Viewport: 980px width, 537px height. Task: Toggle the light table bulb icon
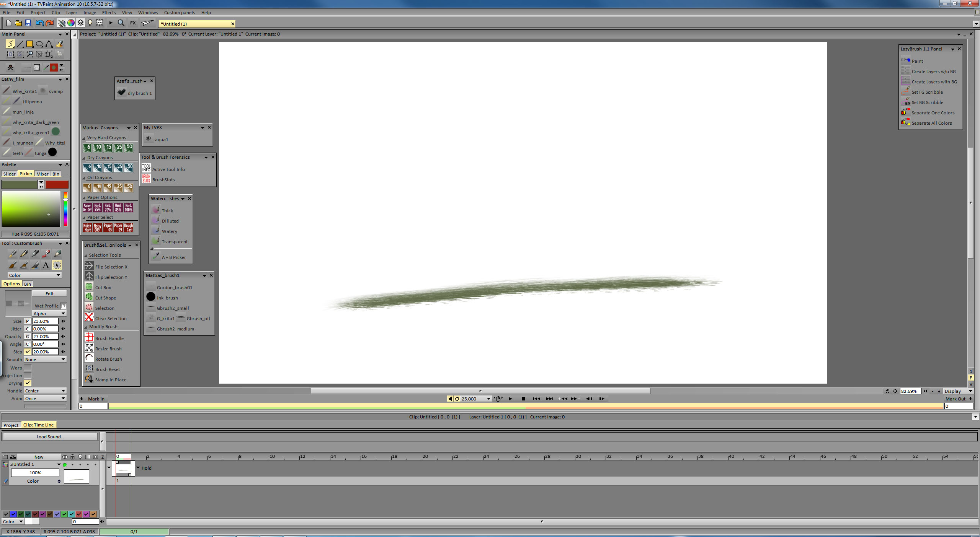coord(90,23)
